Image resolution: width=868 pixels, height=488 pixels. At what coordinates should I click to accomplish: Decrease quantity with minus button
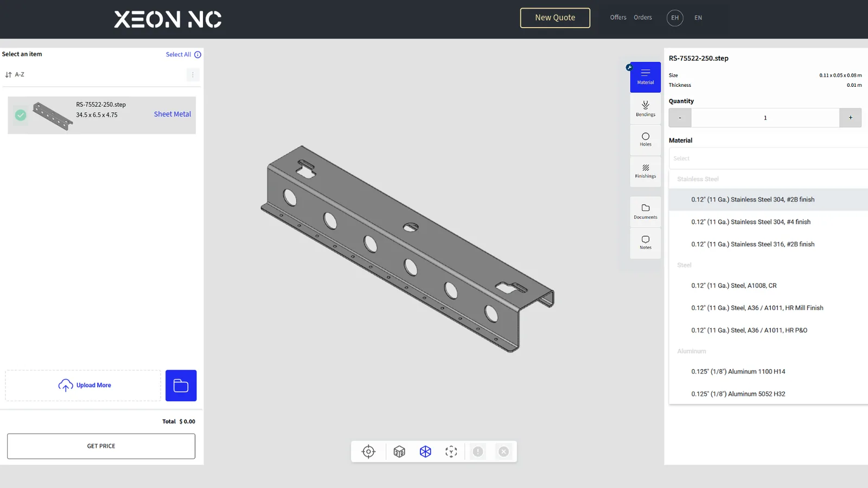coord(680,118)
